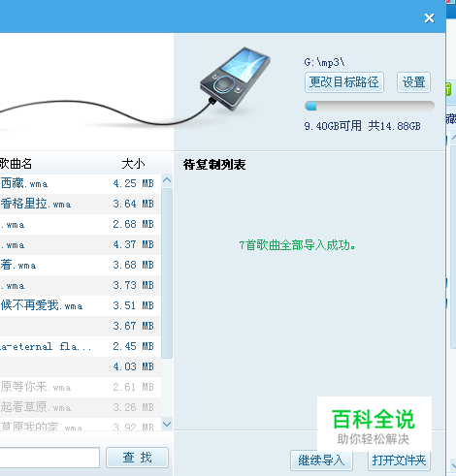Click the 待复制列表 heading
This screenshot has width=456, height=476.
click(x=214, y=165)
